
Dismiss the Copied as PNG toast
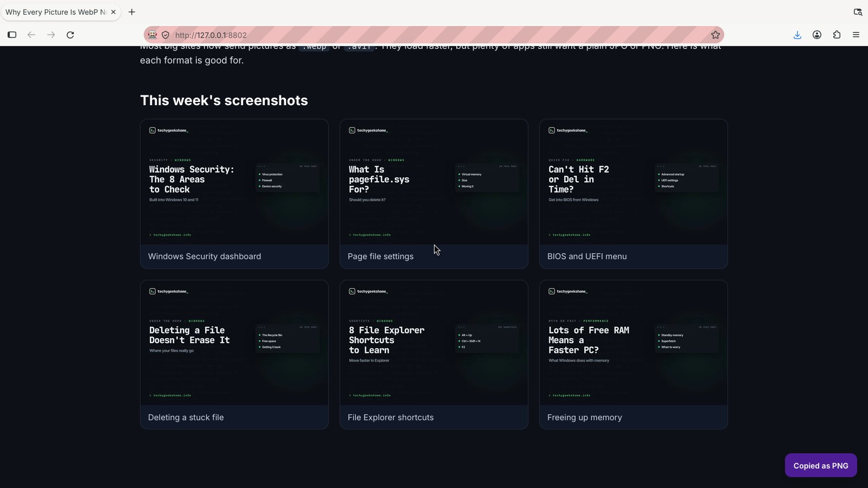[x=821, y=465]
